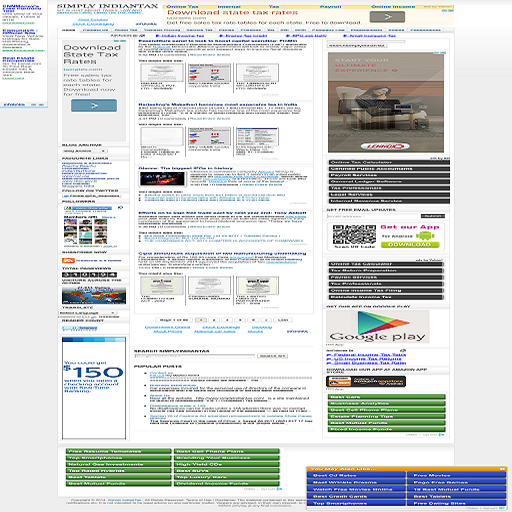Open the Best Cars green link
512x512 pixels.
coord(387,397)
